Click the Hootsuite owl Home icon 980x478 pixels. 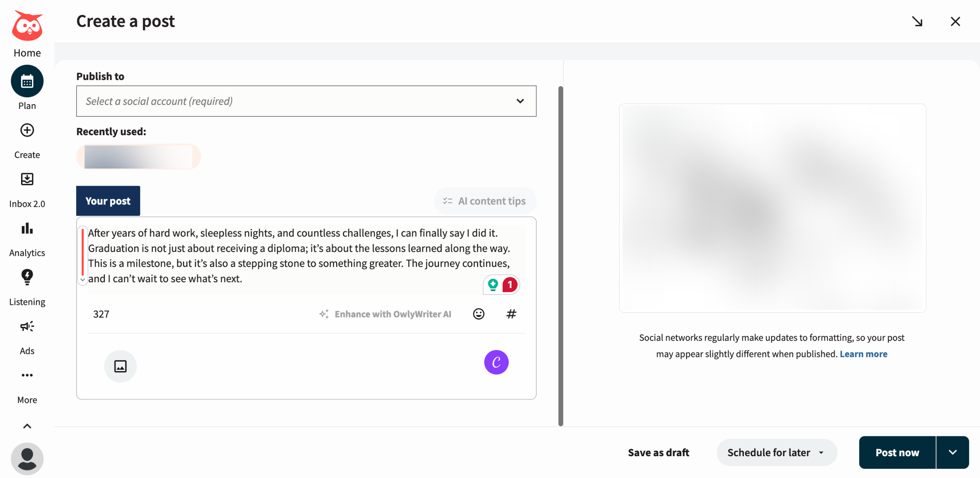point(27,26)
